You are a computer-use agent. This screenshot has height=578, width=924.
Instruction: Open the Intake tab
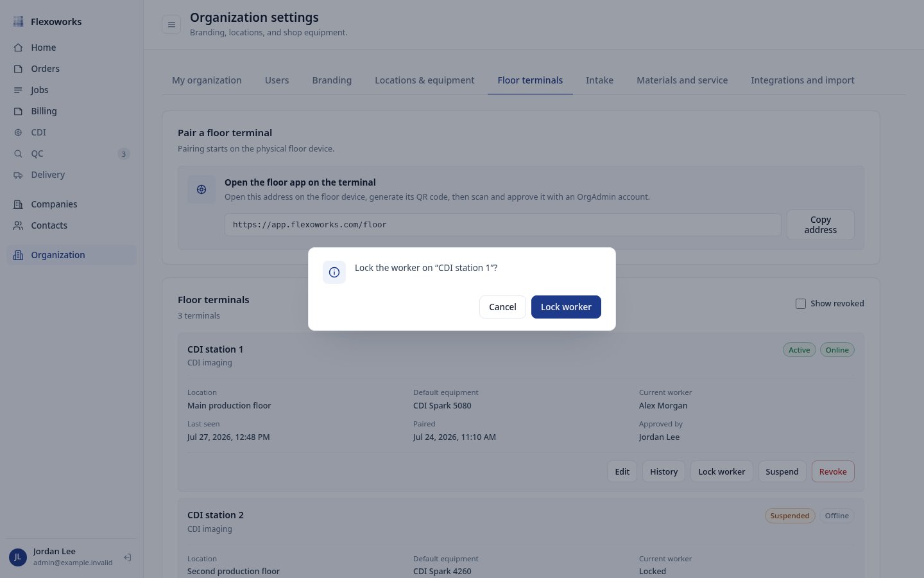click(x=599, y=80)
